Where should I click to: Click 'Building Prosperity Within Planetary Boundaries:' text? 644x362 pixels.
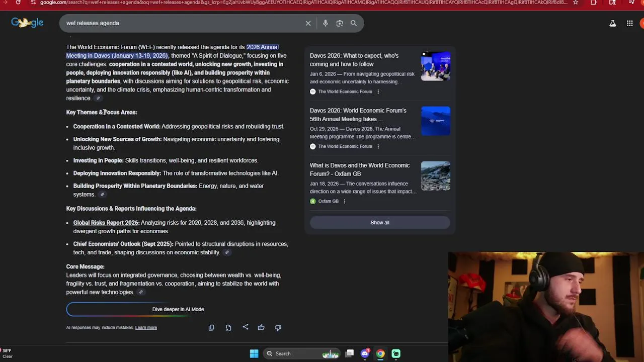pyautogui.click(x=135, y=186)
